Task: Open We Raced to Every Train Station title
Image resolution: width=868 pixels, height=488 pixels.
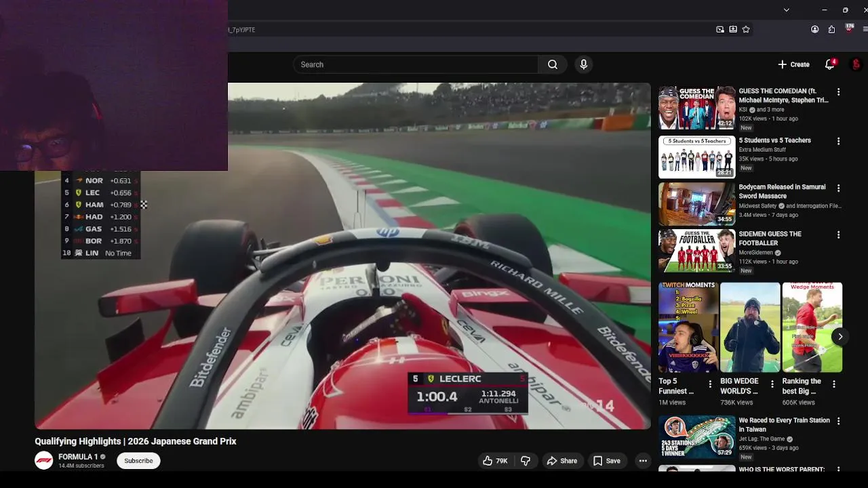Action: click(784, 425)
